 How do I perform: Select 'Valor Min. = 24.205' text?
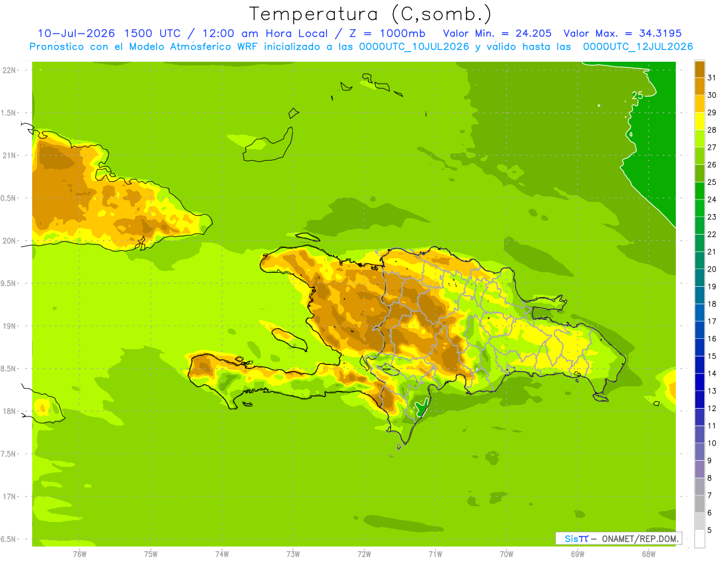click(497, 33)
